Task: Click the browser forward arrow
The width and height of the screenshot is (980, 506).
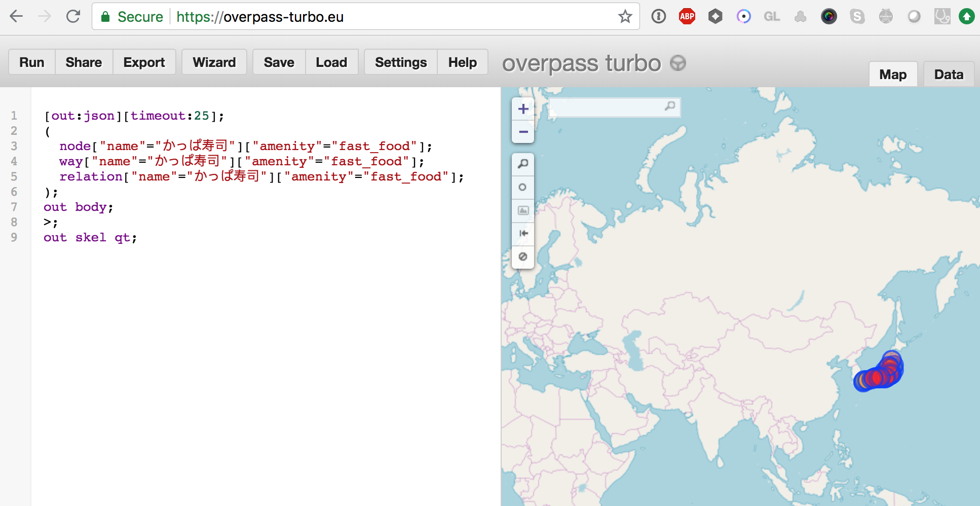Action: click(45, 17)
